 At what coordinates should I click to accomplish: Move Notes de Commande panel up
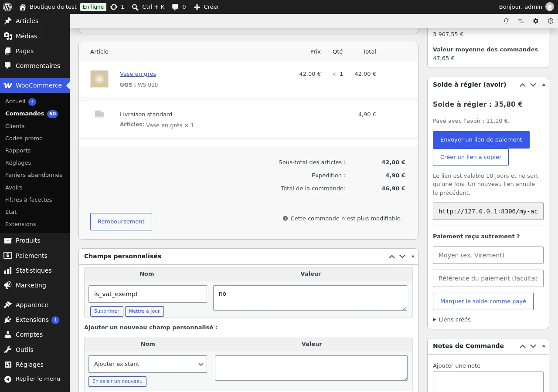tap(523, 346)
